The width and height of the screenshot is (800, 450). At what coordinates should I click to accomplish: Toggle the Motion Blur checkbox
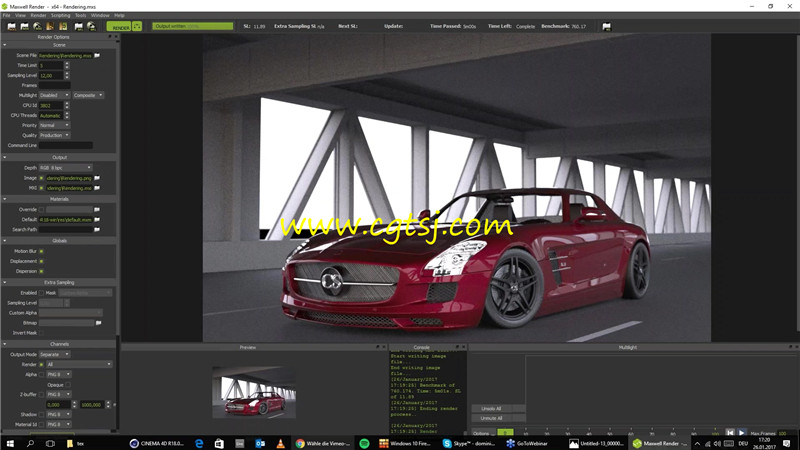pyautogui.click(x=41, y=251)
